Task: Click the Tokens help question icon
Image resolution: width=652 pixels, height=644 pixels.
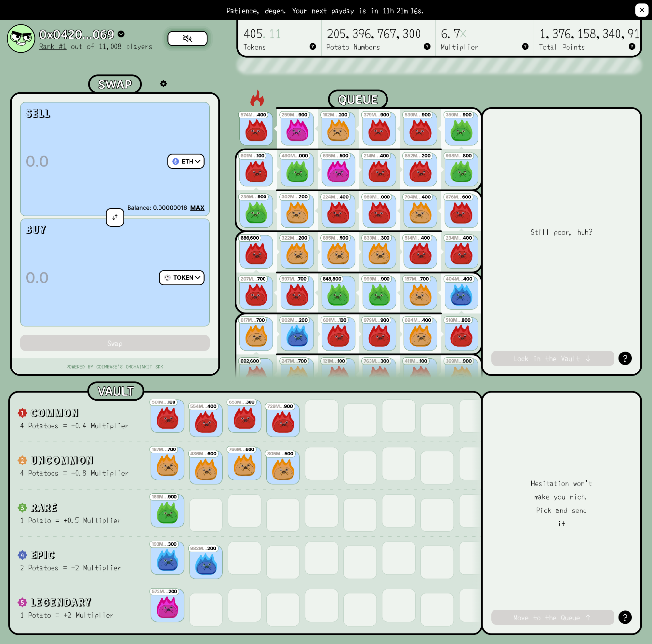Action: coord(312,47)
